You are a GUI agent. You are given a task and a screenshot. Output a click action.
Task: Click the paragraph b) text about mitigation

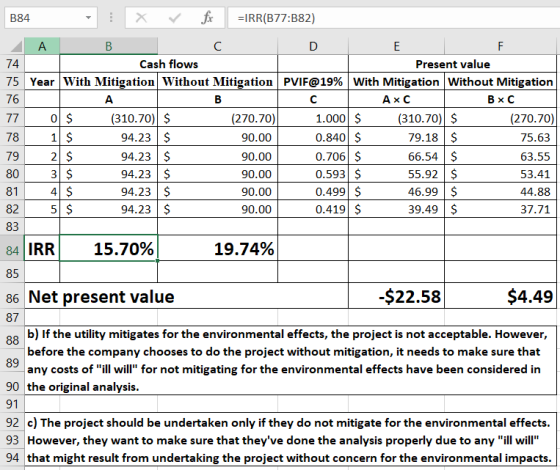290,360
